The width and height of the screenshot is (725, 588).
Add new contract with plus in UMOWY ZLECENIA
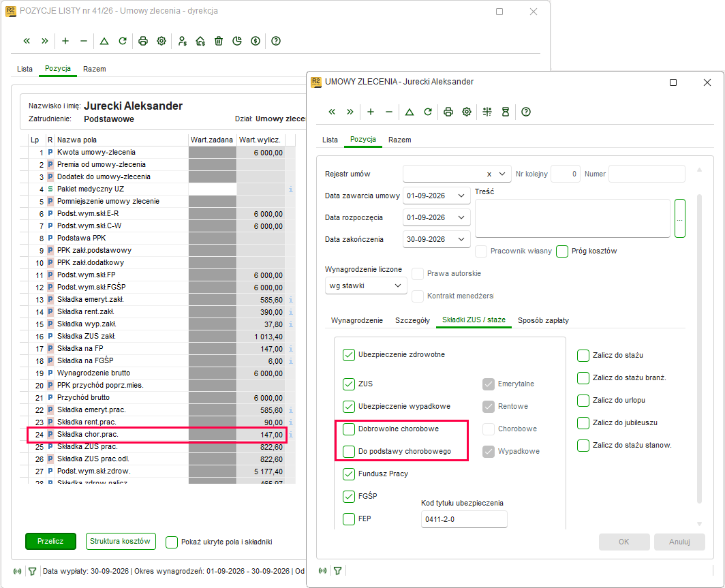(371, 112)
